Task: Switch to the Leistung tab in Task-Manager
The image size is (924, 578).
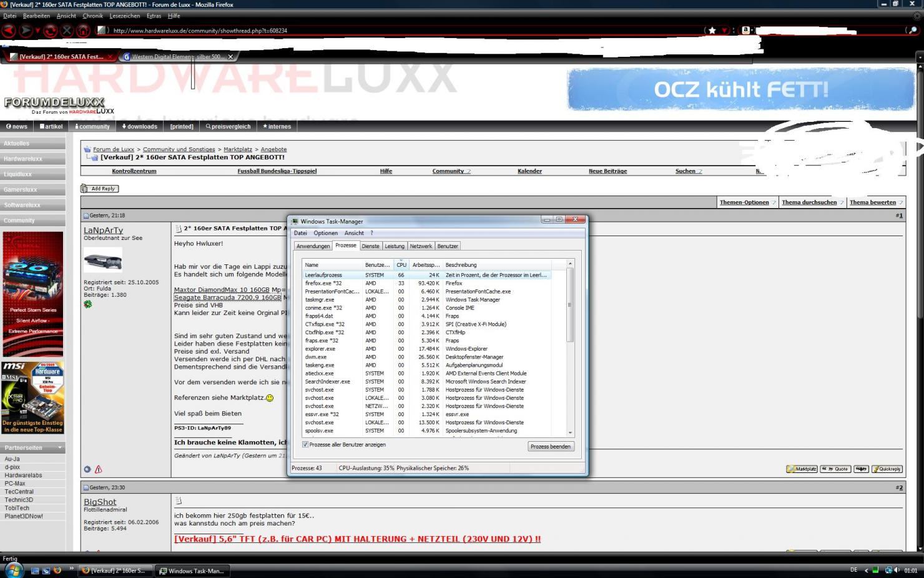Action: tap(395, 246)
